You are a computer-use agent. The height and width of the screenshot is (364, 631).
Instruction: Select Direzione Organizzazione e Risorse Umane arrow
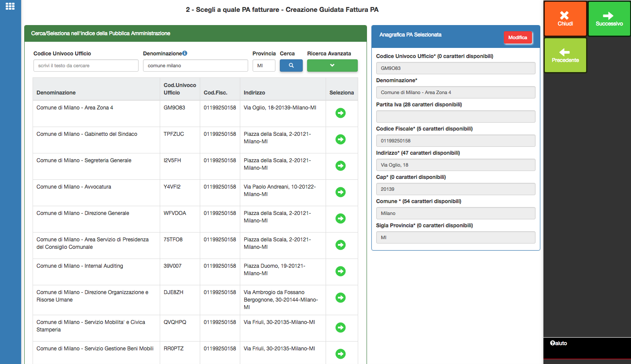click(x=341, y=298)
